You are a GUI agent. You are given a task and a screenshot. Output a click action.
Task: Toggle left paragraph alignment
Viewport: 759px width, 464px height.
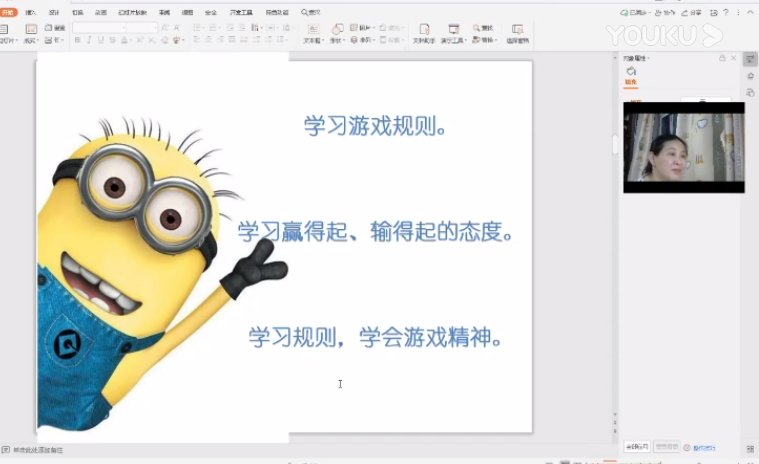pyautogui.click(x=197, y=40)
